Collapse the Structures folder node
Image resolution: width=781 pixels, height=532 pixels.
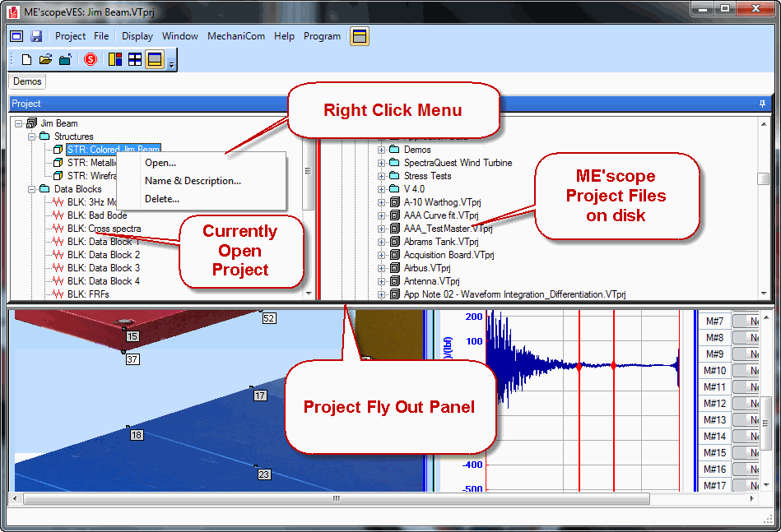32,136
